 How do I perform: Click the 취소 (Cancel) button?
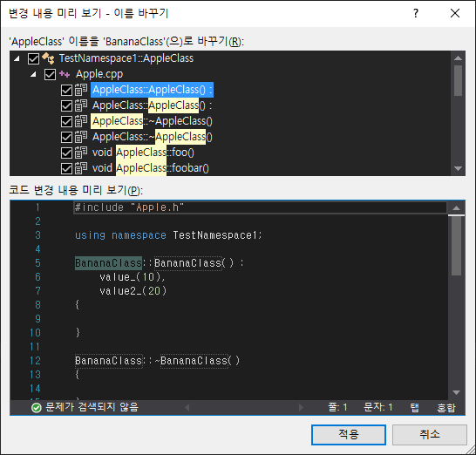point(430,435)
